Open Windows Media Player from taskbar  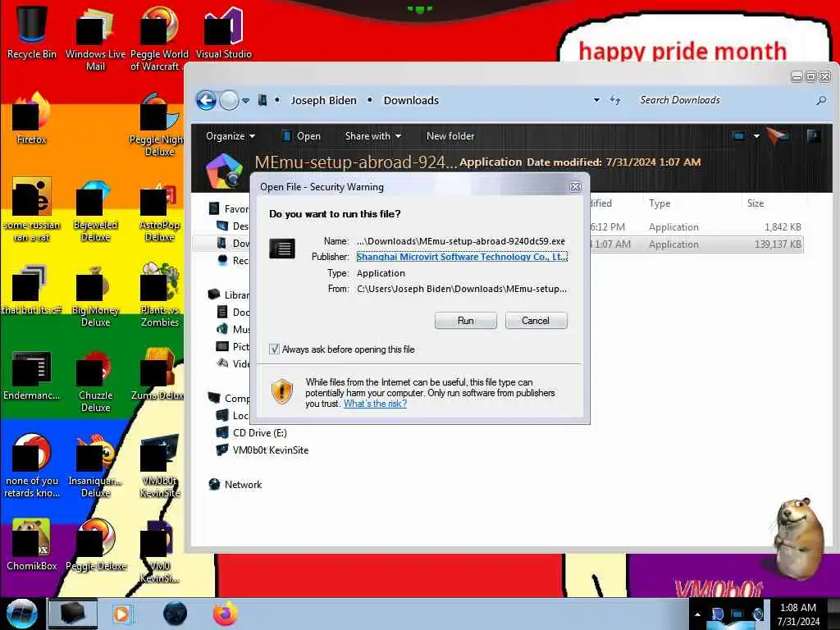(x=122, y=614)
